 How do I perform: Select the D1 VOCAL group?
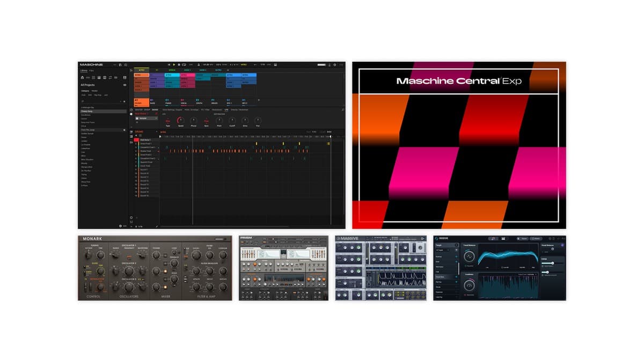pos(187,102)
